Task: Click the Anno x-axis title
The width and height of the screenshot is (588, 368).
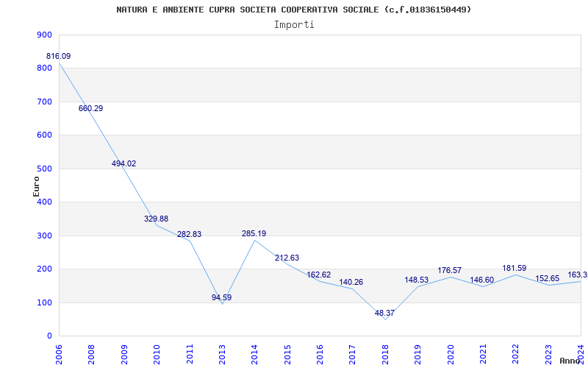Action: click(x=570, y=361)
